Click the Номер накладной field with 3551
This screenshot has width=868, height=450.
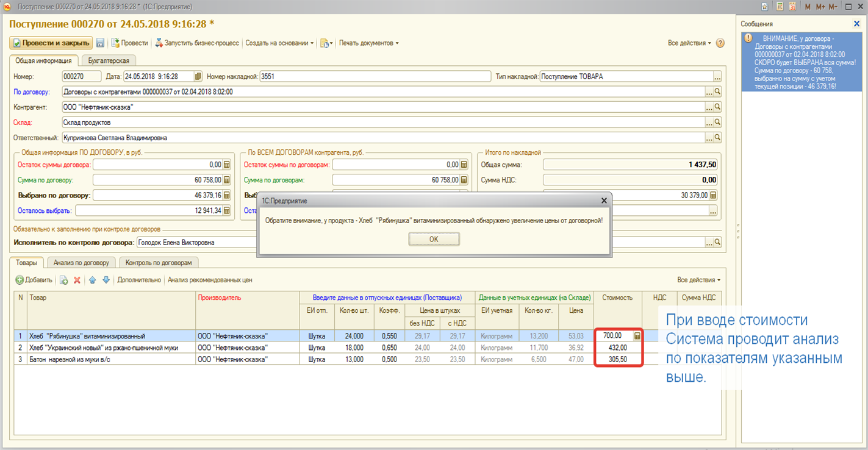(375, 77)
